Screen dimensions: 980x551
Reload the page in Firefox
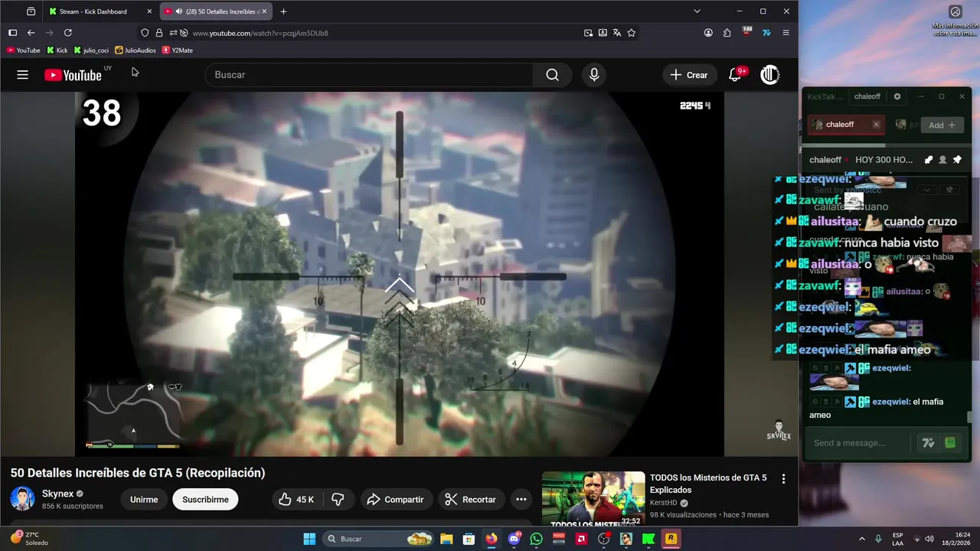coord(67,33)
